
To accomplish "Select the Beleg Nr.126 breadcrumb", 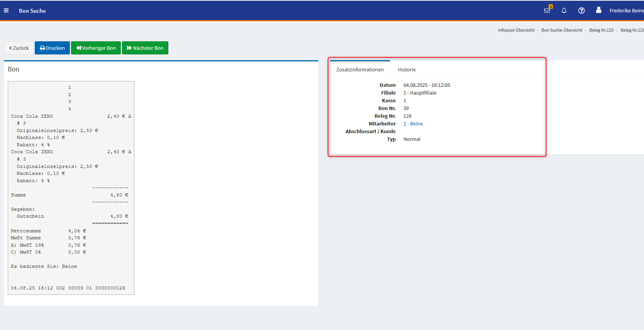I will [632, 30].
